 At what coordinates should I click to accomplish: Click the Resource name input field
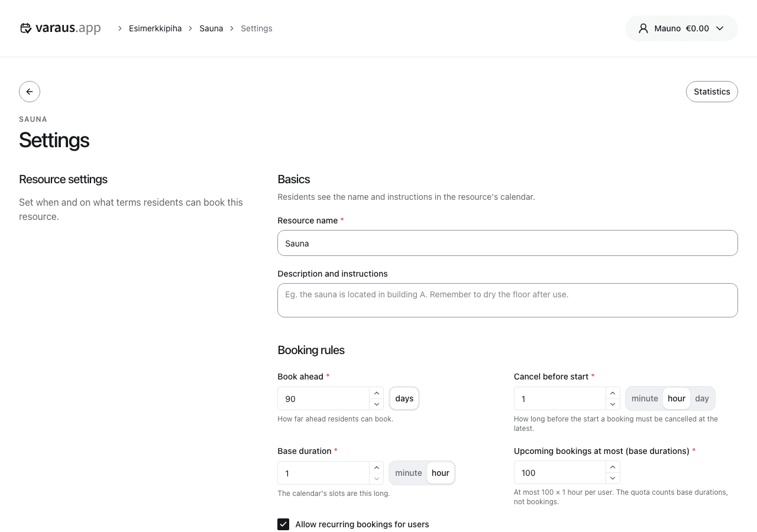507,243
